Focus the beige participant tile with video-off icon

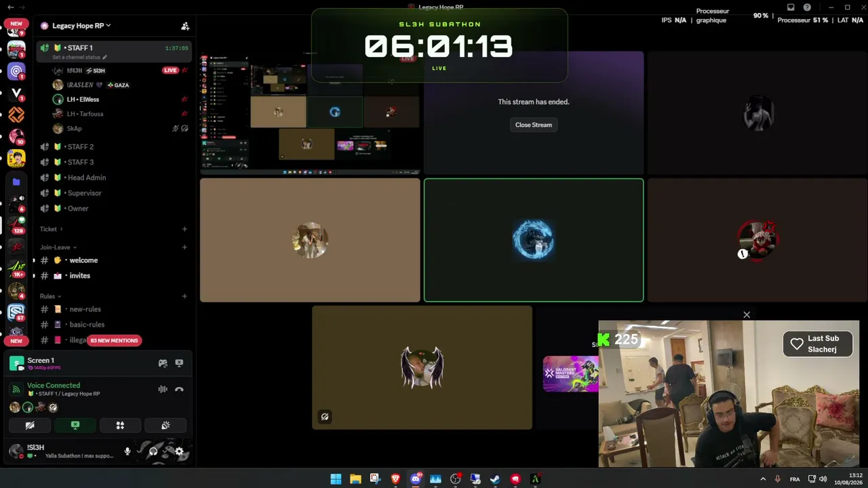click(x=422, y=367)
